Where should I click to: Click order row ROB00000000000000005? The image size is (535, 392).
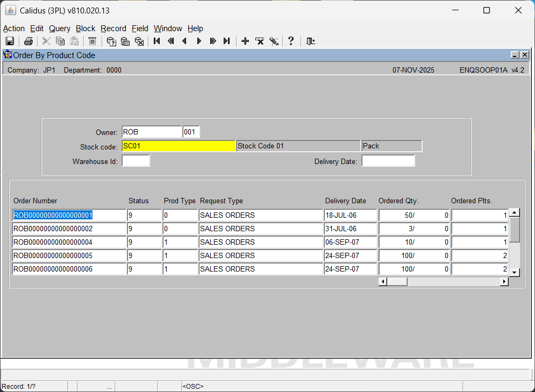[x=69, y=255]
